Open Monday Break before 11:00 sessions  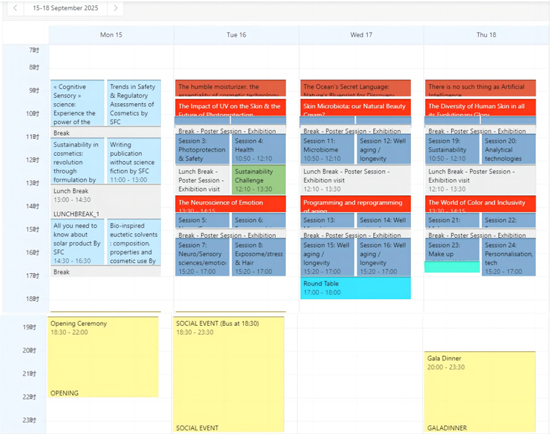coord(106,133)
